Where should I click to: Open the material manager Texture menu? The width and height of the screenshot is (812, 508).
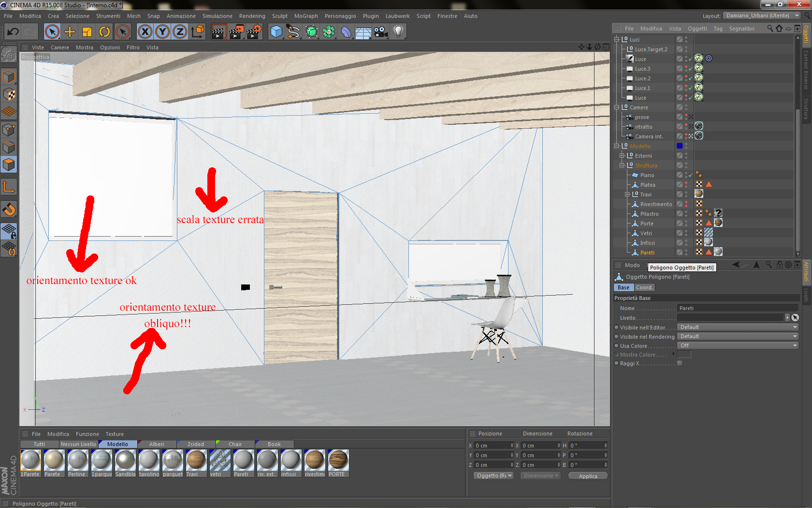tap(115, 434)
